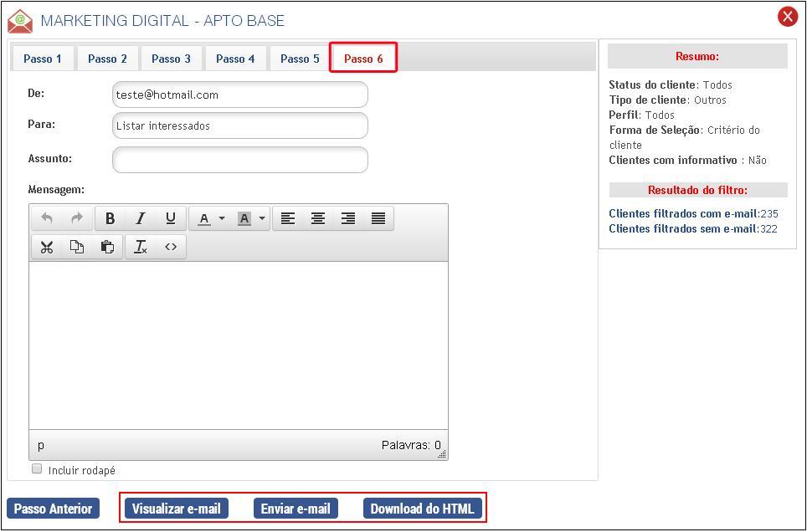Center align the message text

coord(318,218)
